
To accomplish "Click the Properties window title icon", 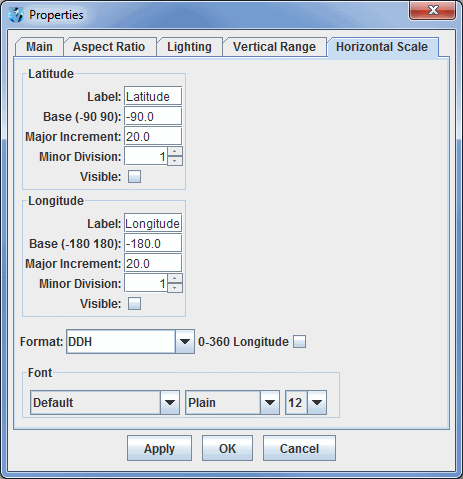I will coord(16,15).
